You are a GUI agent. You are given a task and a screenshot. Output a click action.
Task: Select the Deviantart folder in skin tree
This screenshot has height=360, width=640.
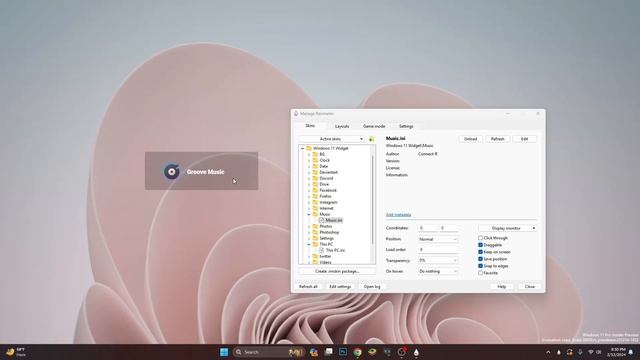point(329,172)
